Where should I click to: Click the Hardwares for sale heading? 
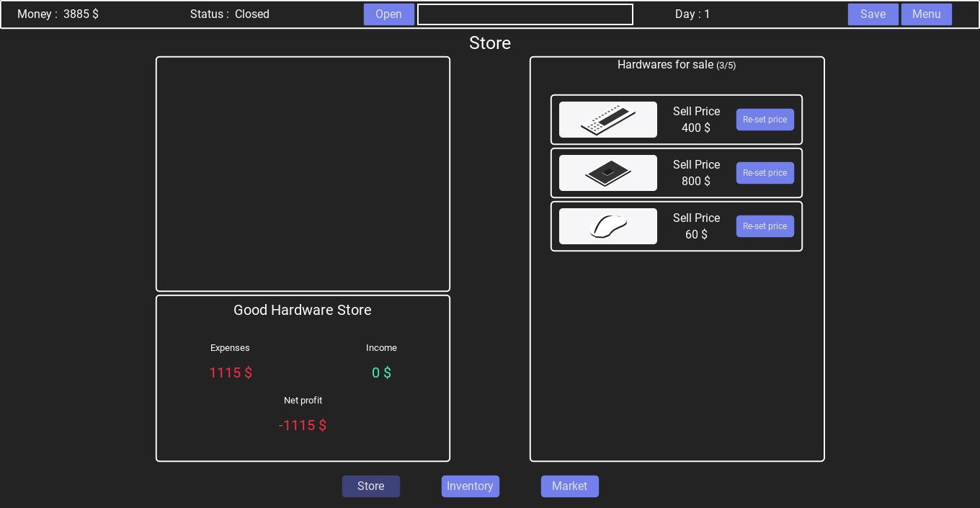point(676,65)
